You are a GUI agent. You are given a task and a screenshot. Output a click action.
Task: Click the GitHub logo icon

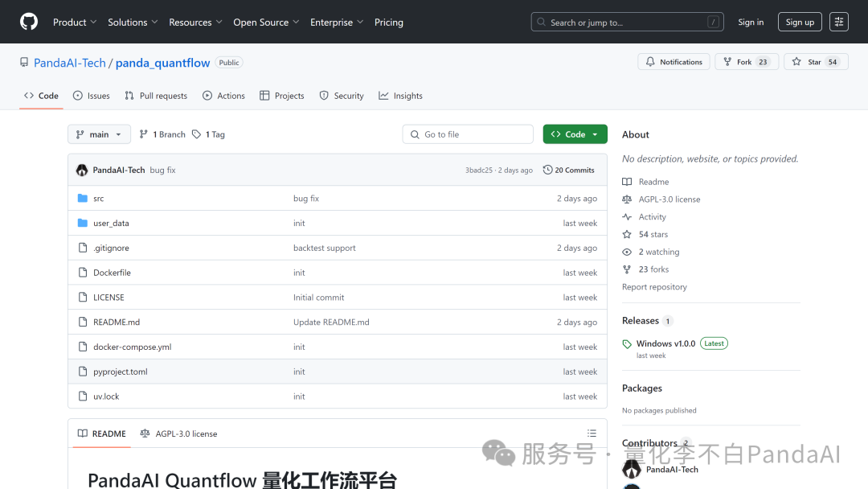click(29, 22)
